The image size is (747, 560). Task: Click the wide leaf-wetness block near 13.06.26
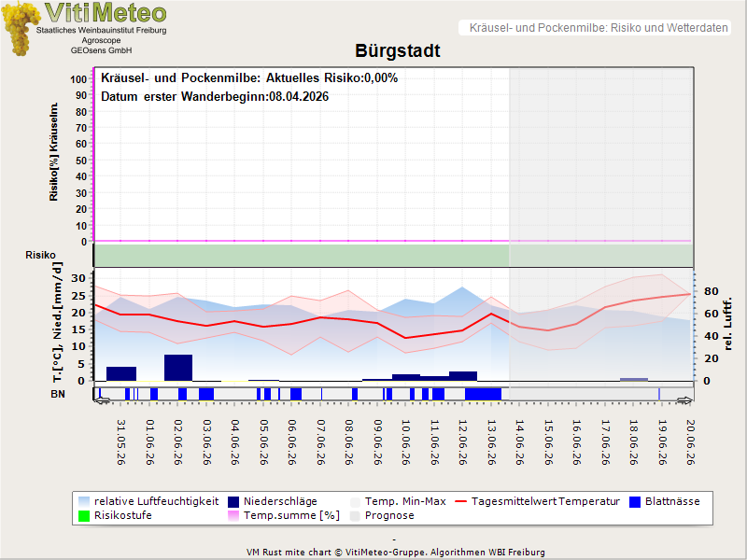tap(483, 394)
